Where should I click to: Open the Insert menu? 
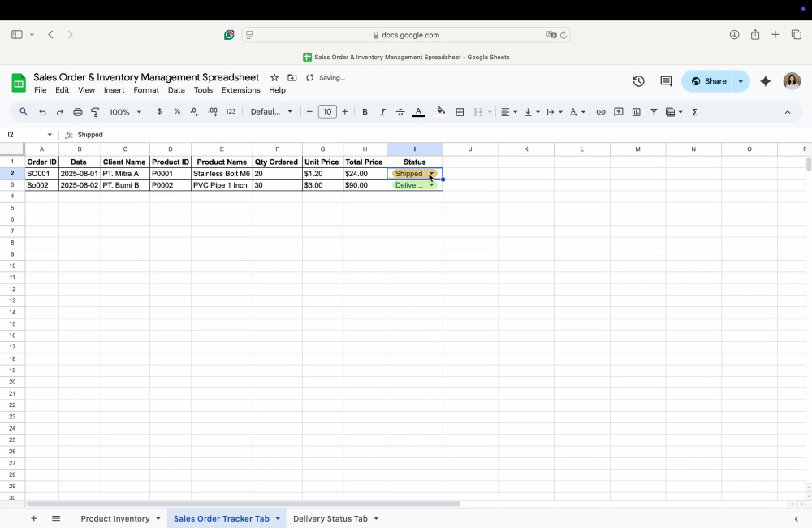point(114,90)
